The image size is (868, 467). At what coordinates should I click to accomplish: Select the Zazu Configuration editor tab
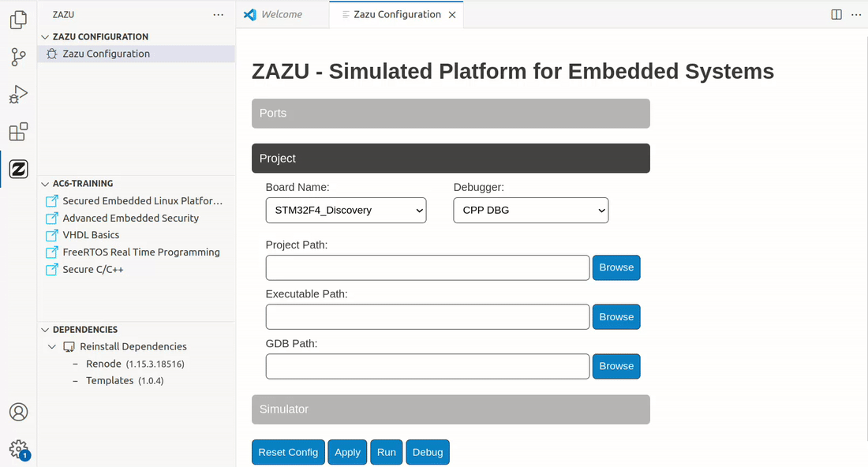pos(396,14)
